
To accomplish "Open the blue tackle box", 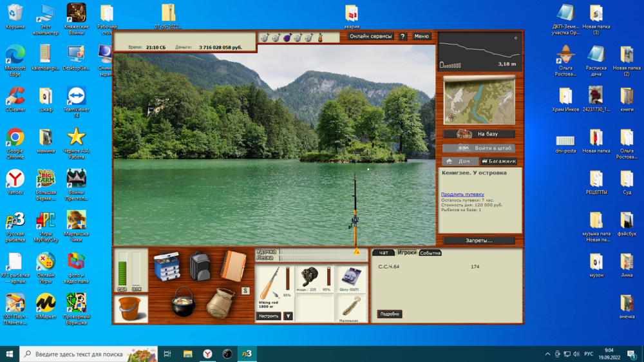I will tap(167, 266).
